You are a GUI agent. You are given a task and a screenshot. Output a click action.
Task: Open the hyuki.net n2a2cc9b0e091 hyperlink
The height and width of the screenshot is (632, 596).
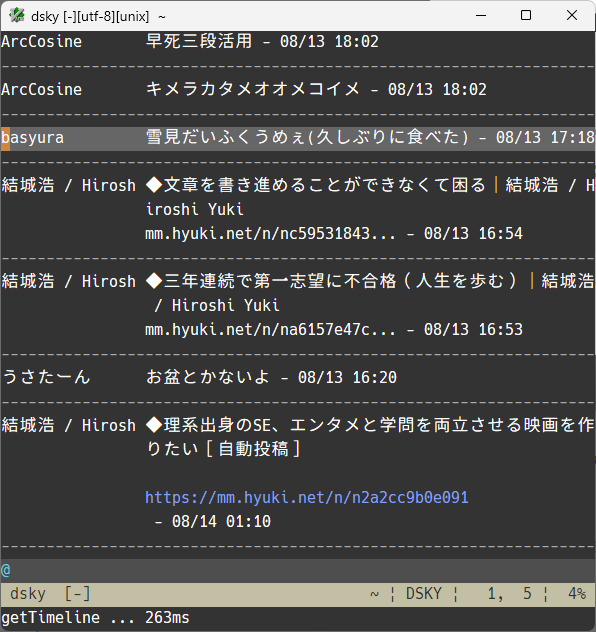tap(307, 497)
